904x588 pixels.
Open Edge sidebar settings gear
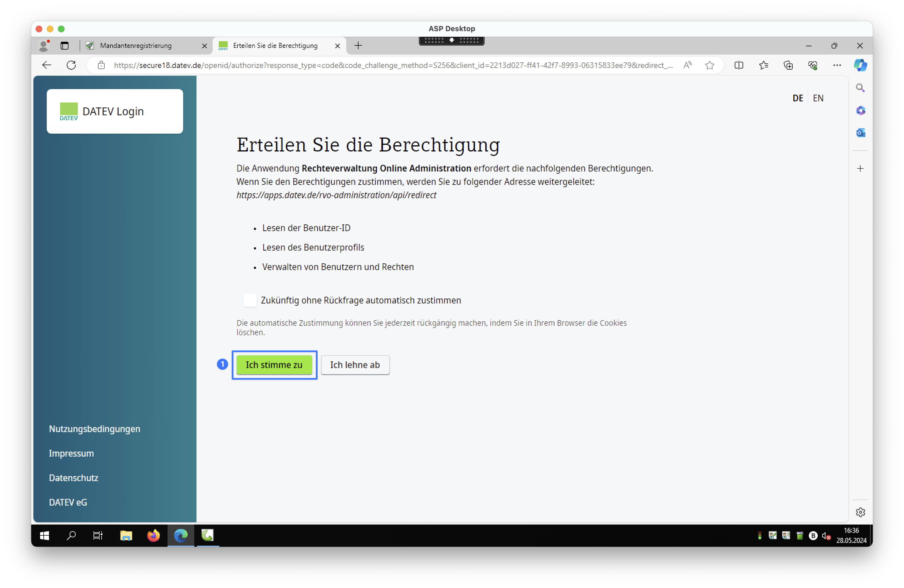(860, 512)
